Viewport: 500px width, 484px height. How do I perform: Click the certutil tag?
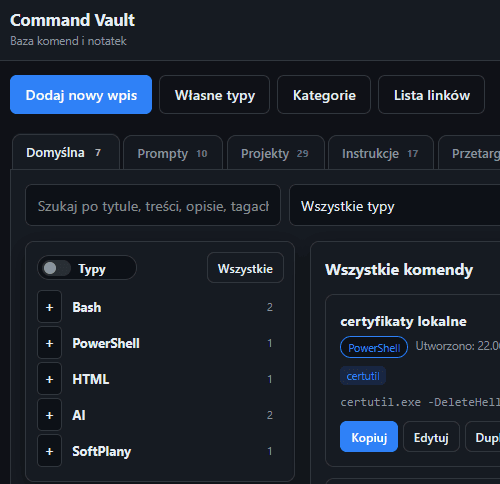pos(363,376)
